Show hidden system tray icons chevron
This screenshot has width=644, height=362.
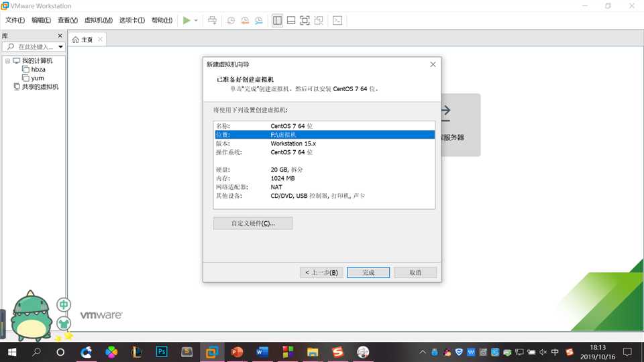423,352
